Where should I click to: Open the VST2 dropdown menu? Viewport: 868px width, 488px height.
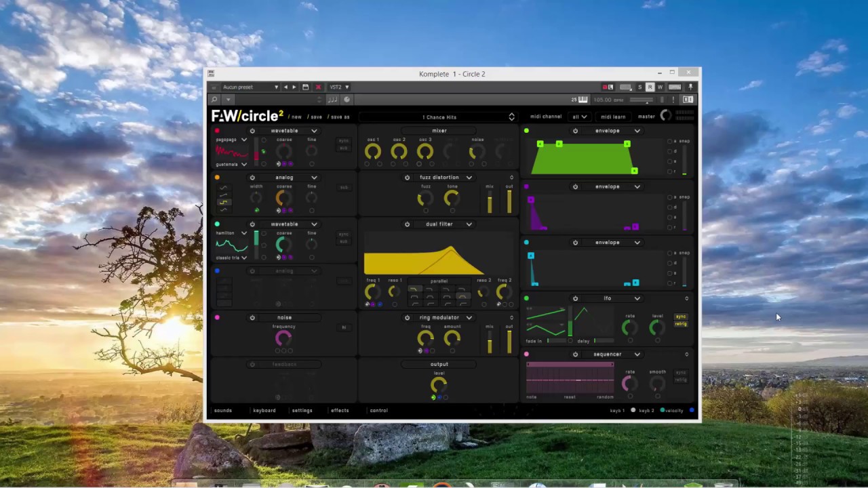(339, 87)
